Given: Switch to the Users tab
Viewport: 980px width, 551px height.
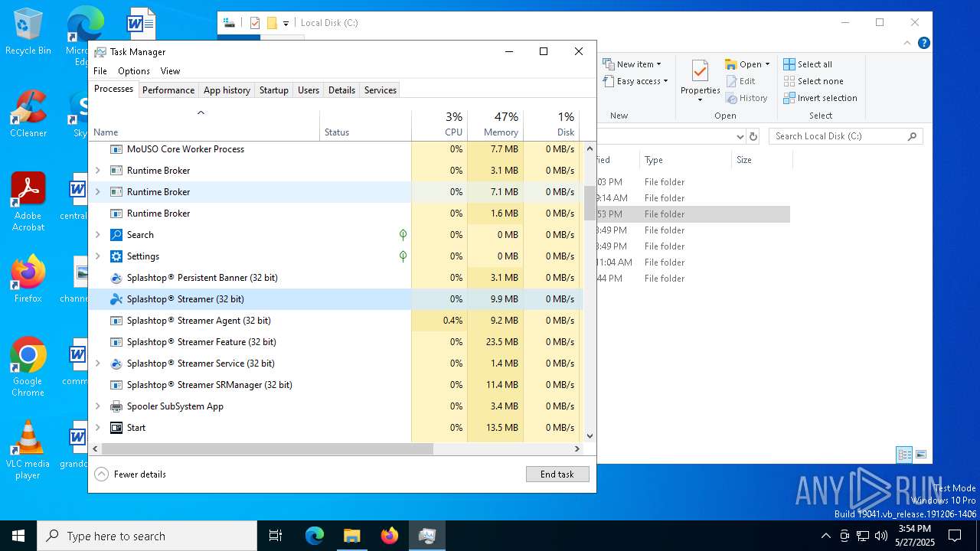Looking at the screenshot, I should tap(309, 90).
